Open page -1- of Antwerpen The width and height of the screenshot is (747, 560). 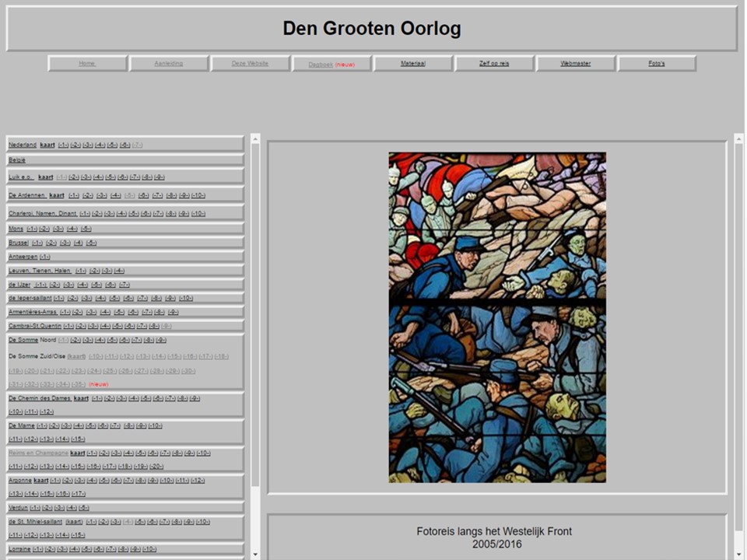tap(45, 257)
